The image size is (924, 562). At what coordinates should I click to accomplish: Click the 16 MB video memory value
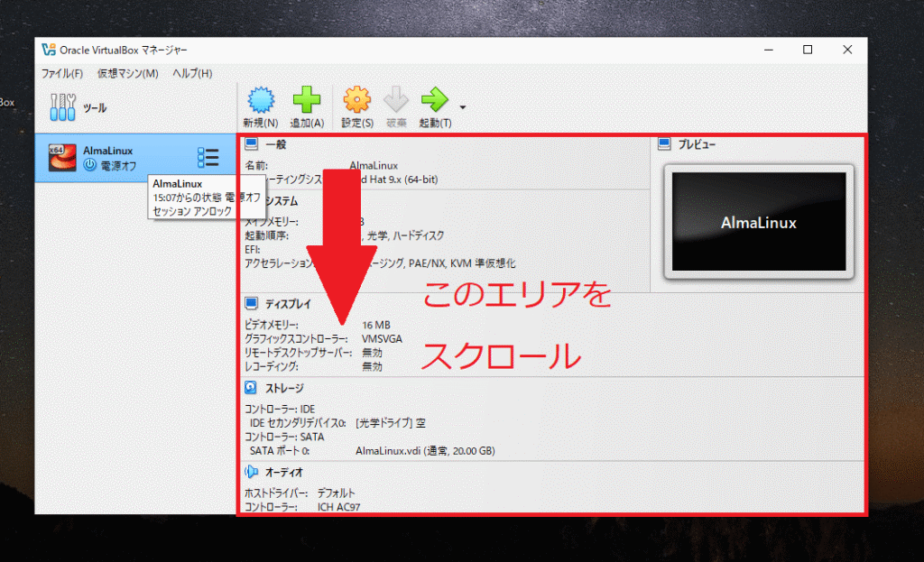[376, 325]
